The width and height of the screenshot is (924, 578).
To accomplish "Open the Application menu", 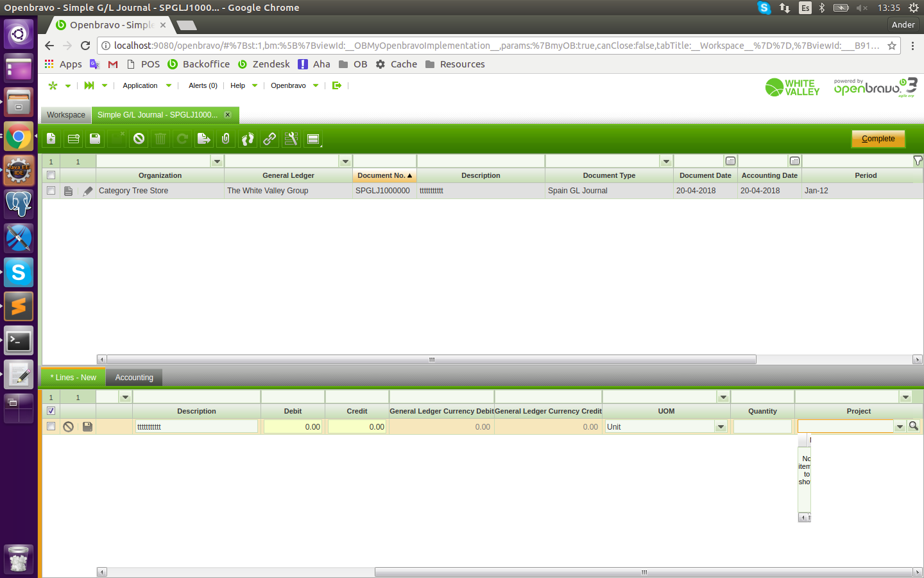I will (x=140, y=85).
